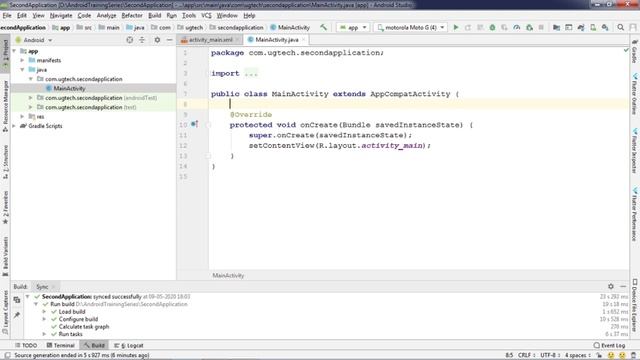Toggle tool window bars icon in status bar
This screenshot has height=360, width=640.
(x=7, y=356)
